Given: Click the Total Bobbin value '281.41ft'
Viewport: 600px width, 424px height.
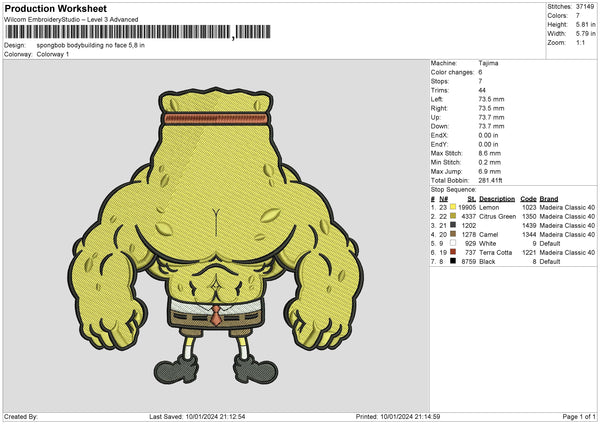Looking at the screenshot, I should (x=490, y=180).
